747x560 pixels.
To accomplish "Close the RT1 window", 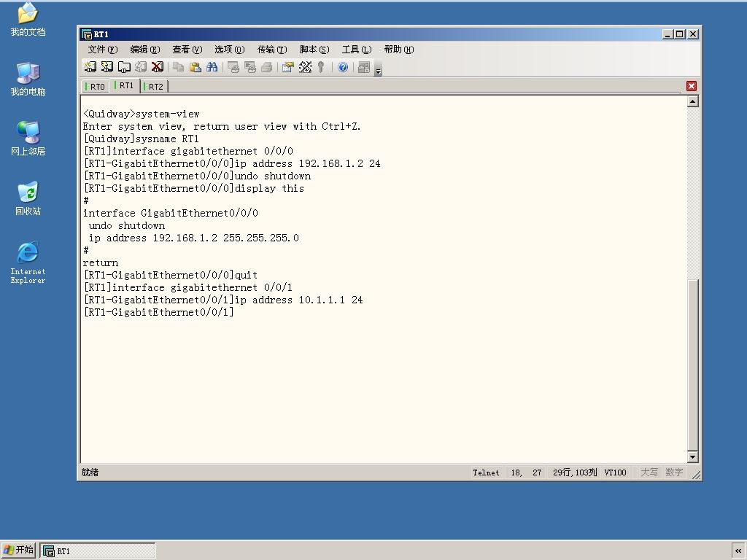I will coord(693,34).
